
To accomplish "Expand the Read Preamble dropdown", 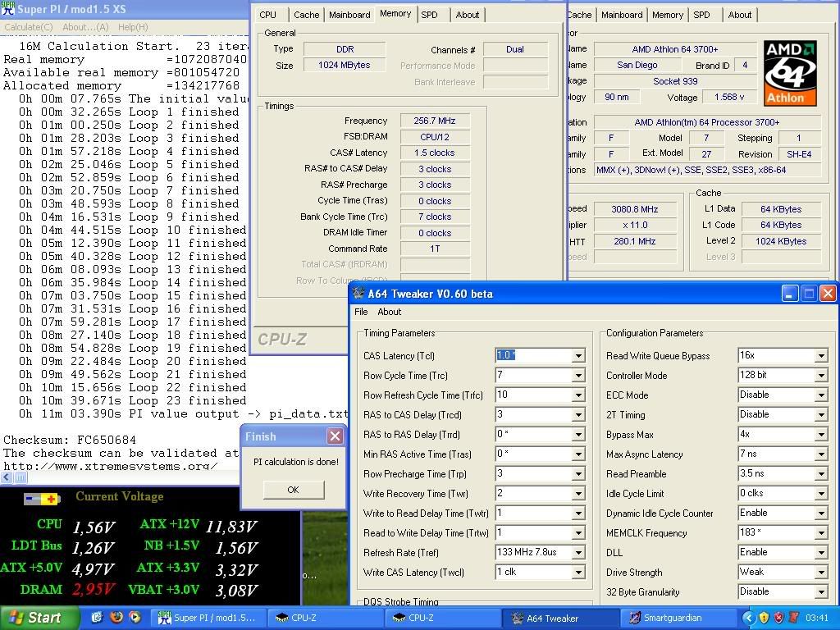I will pos(821,474).
